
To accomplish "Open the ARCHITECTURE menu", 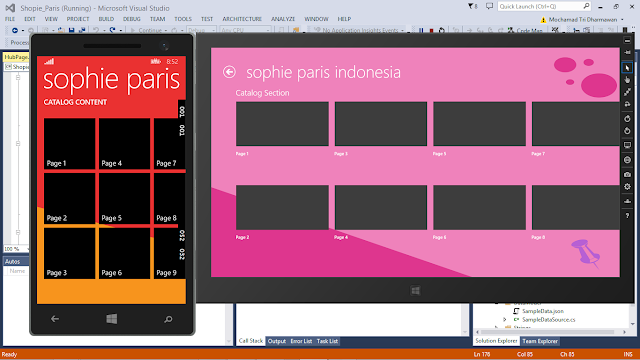I will point(242,19).
